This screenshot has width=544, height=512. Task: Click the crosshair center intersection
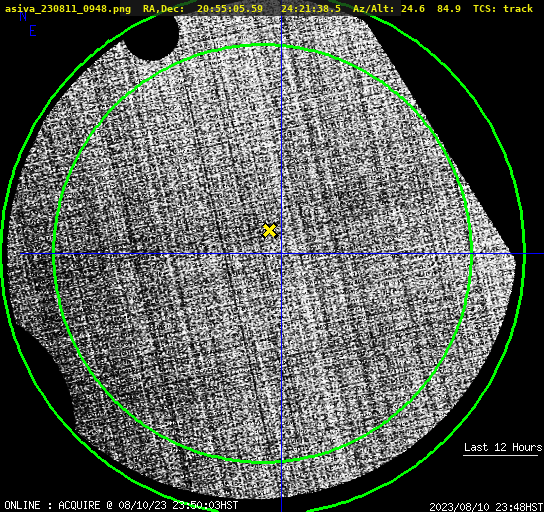[x=281, y=254]
